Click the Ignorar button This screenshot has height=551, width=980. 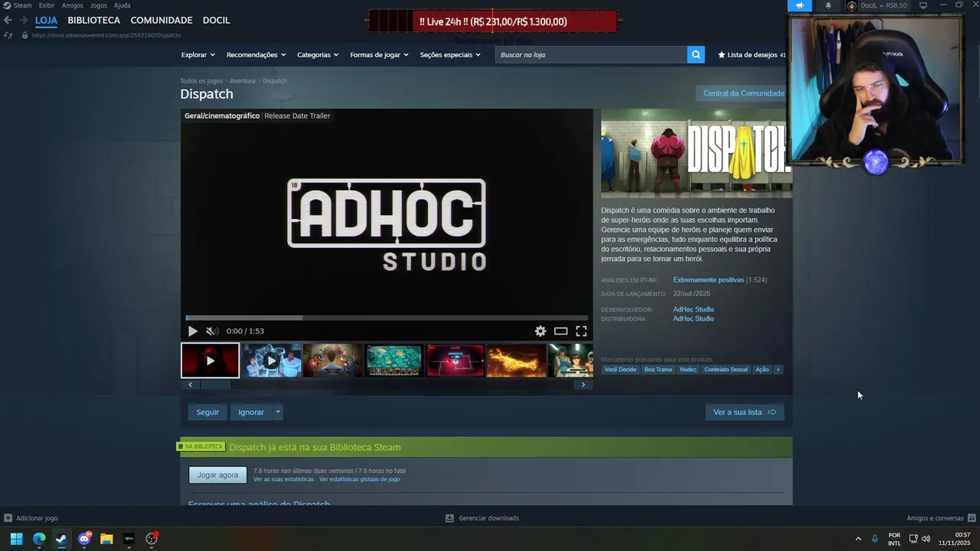251,412
